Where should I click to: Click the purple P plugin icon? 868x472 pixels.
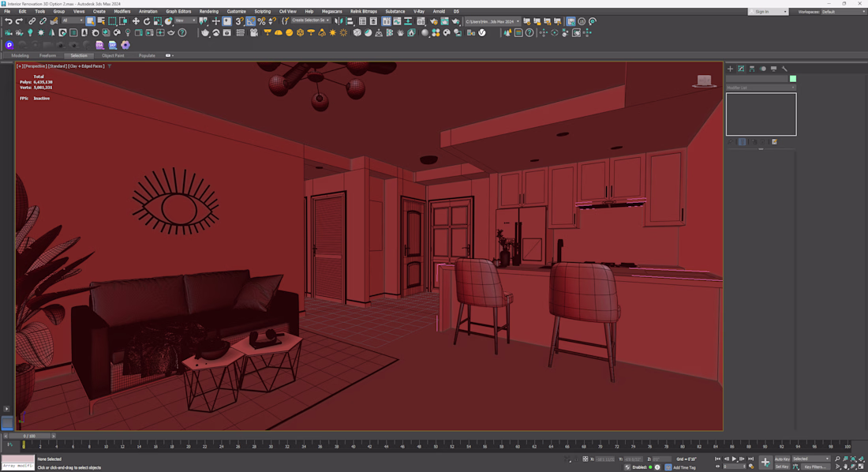coord(9,45)
